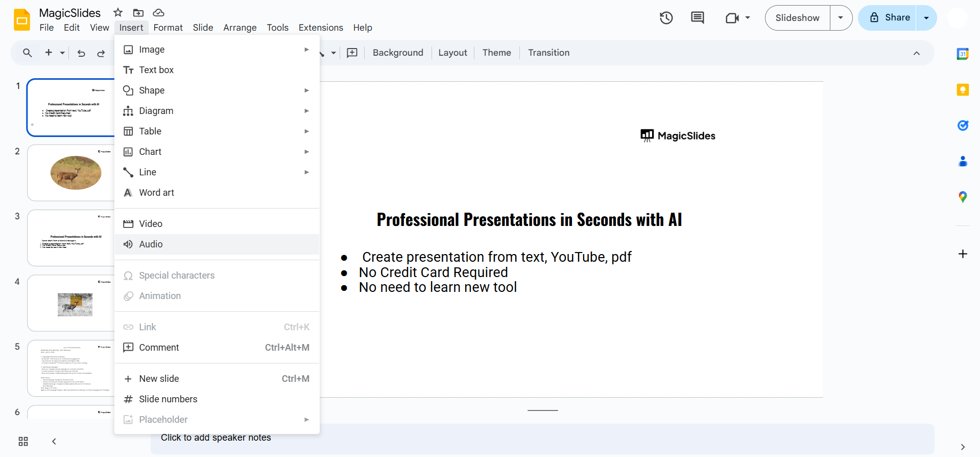Collapse the filmstrip panel arrow
Image resolution: width=980 pixels, height=457 pixels.
[x=54, y=441]
